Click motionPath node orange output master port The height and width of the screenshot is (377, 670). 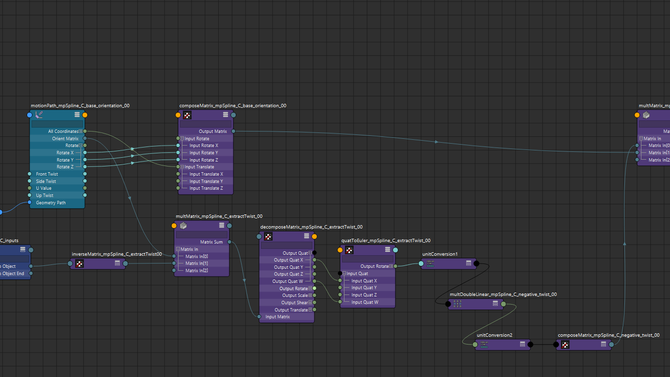coord(85,115)
